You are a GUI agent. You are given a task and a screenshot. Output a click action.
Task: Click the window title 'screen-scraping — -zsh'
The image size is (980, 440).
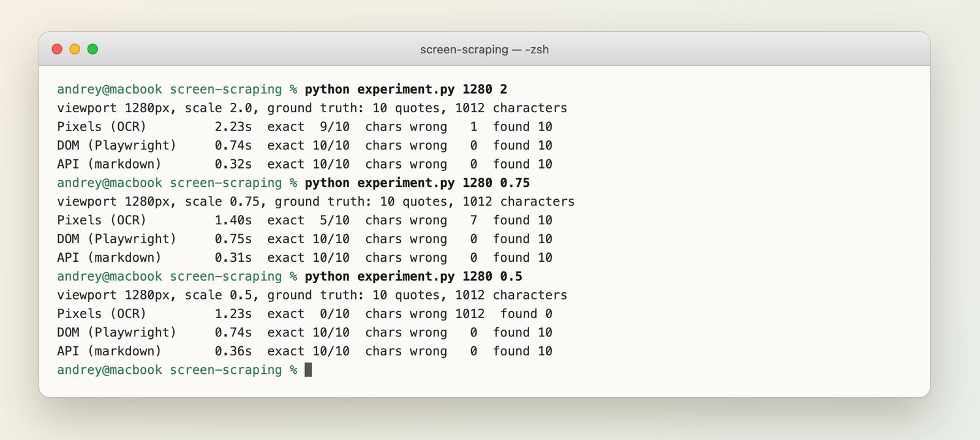coord(484,50)
